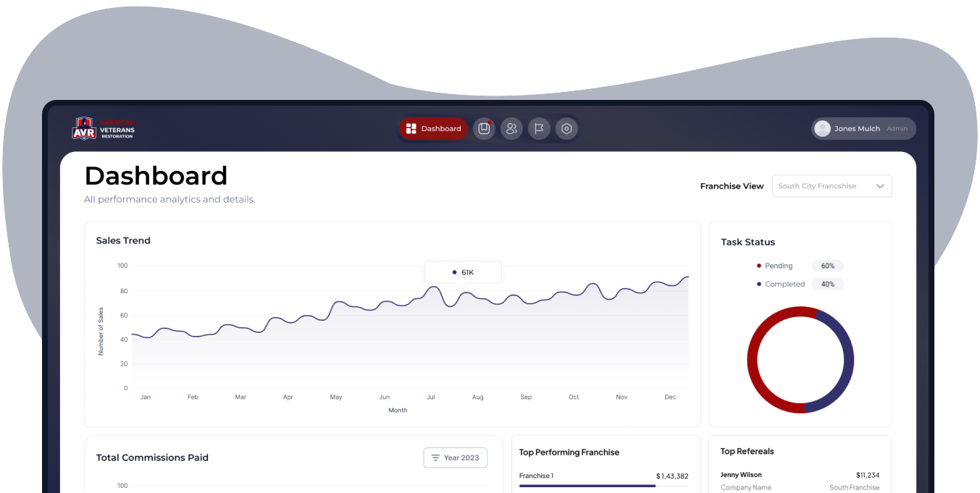This screenshot has width=980, height=493.
Task: Open settings hexagon icon in navigation
Action: pos(566,129)
